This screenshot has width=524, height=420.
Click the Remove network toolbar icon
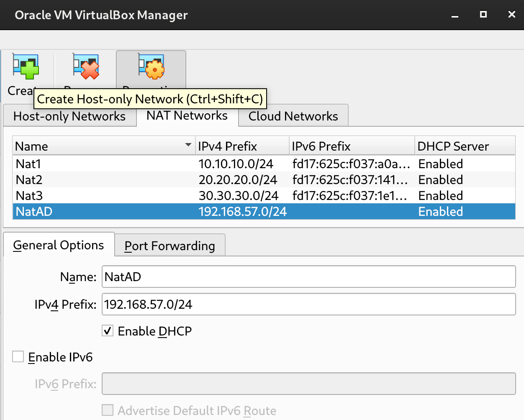point(86,67)
